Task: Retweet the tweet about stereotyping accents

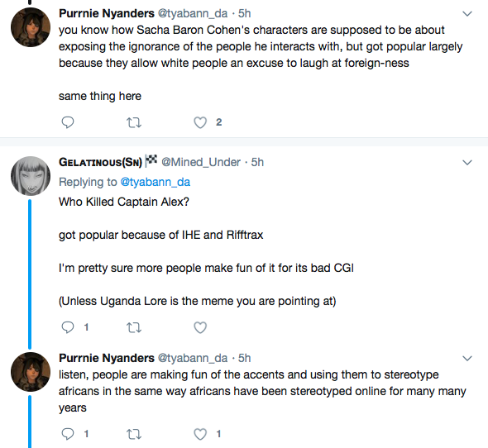Action: (x=134, y=434)
